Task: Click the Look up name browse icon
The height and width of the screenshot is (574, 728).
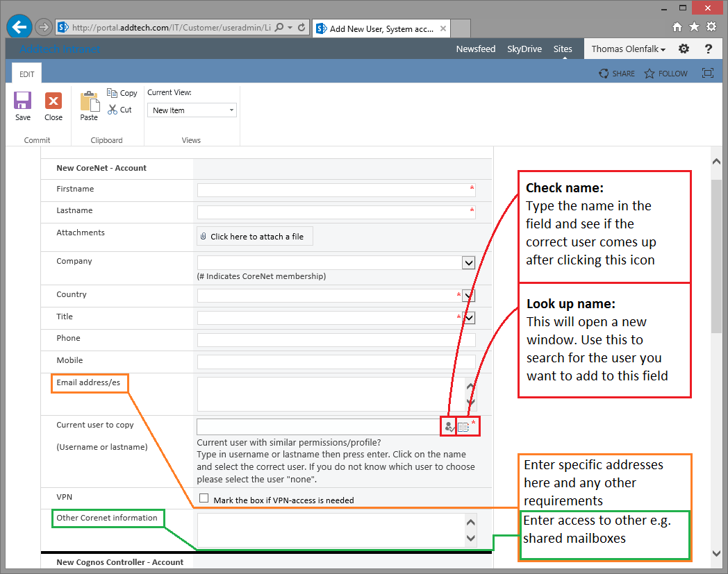Action: (463, 427)
